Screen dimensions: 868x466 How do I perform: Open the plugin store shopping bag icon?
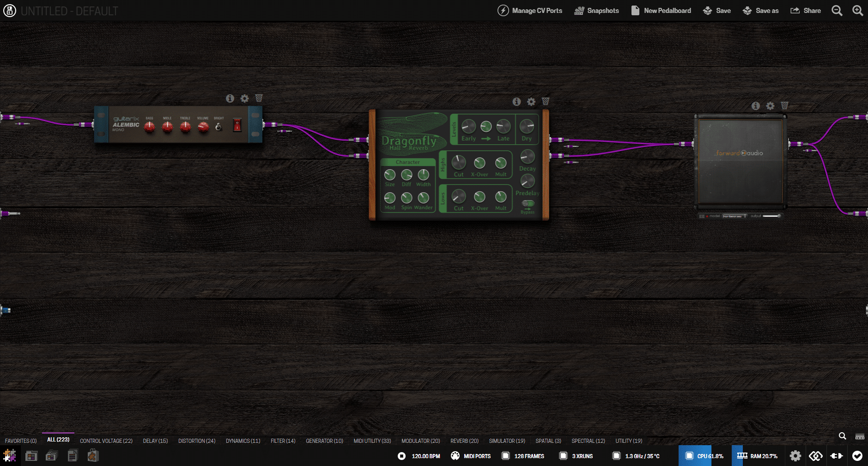92,455
